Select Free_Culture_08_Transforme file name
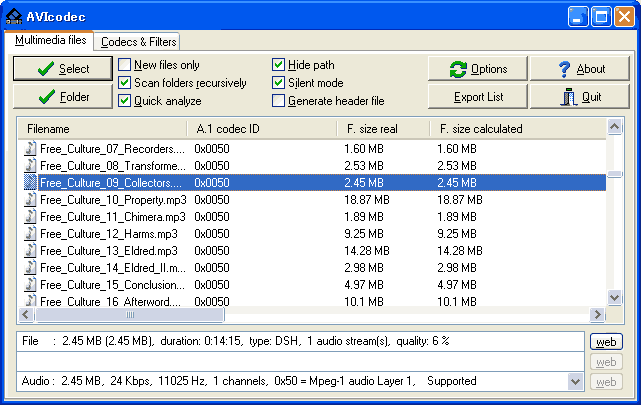The height and width of the screenshot is (405, 641). [113, 166]
